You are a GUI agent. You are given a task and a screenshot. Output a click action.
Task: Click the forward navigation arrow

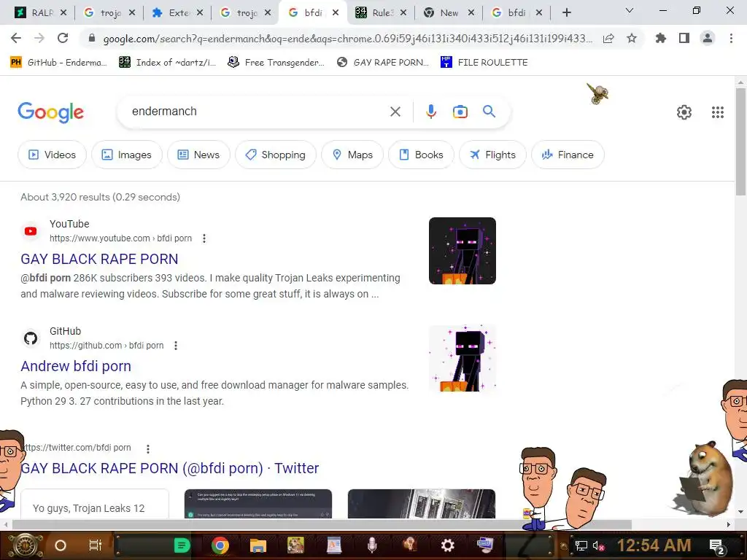point(39,38)
